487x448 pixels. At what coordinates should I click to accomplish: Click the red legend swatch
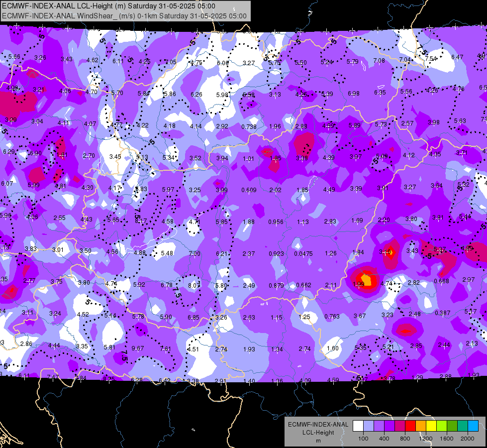(x=410, y=426)
